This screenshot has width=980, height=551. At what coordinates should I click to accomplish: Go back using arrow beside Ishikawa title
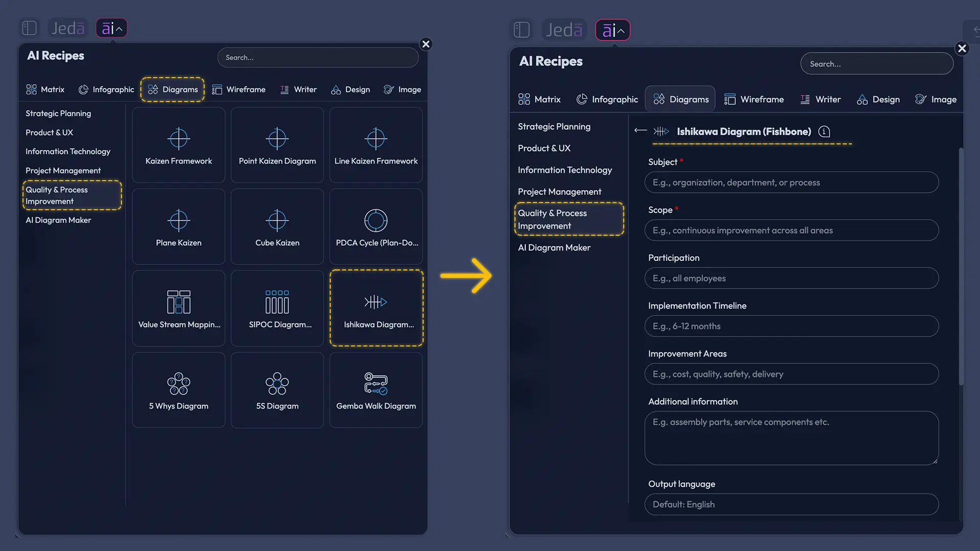[640, 131]
